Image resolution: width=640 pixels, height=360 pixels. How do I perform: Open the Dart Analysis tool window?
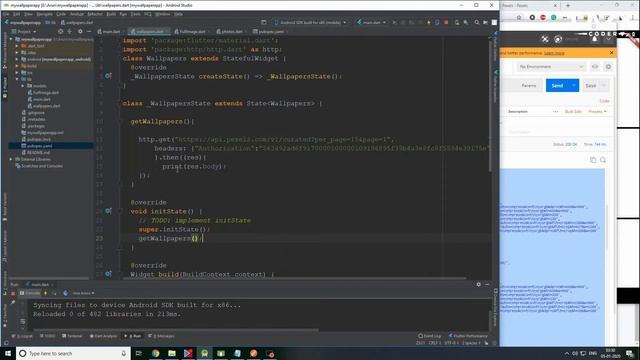tap(103, 336)
